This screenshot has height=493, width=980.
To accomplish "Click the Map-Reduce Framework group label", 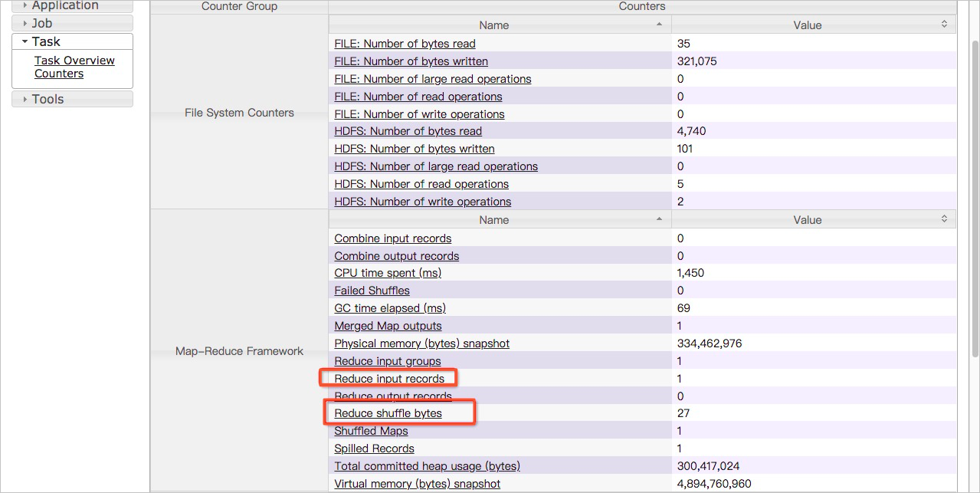I will coord(239,351).
